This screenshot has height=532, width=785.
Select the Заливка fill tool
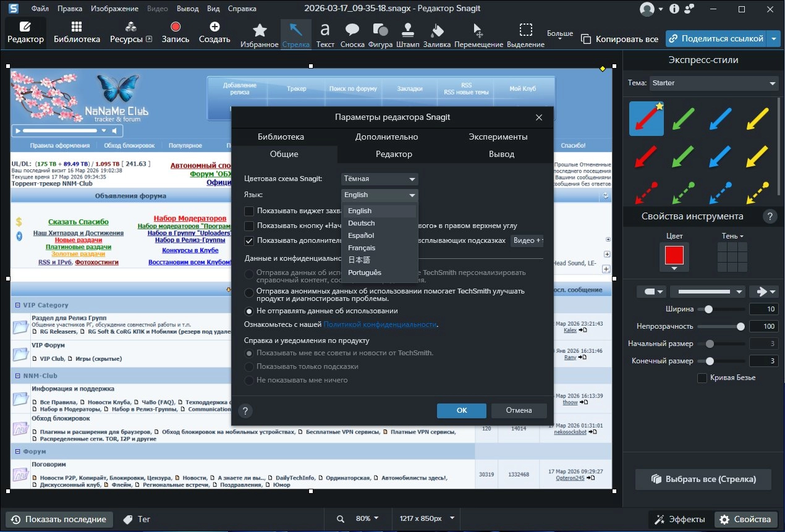[437, 34]
